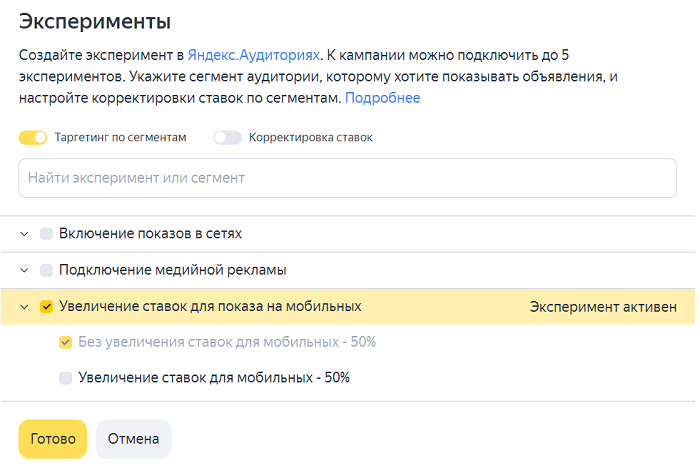Check the Включение показов в сетях checkbox
Image resolution: width=700 pixels, height=468 pixels.
pyautogui.click(x=46, y=234)
